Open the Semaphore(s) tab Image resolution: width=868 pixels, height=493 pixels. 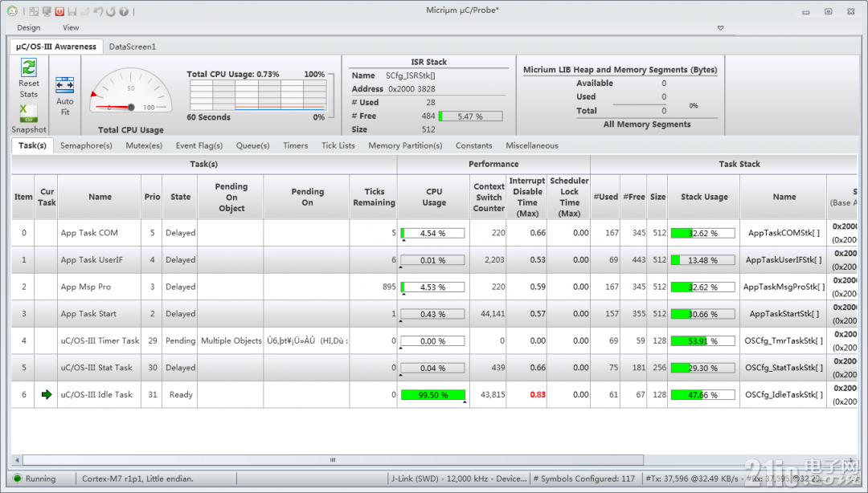pyautogui.click(x=86, y=145)
